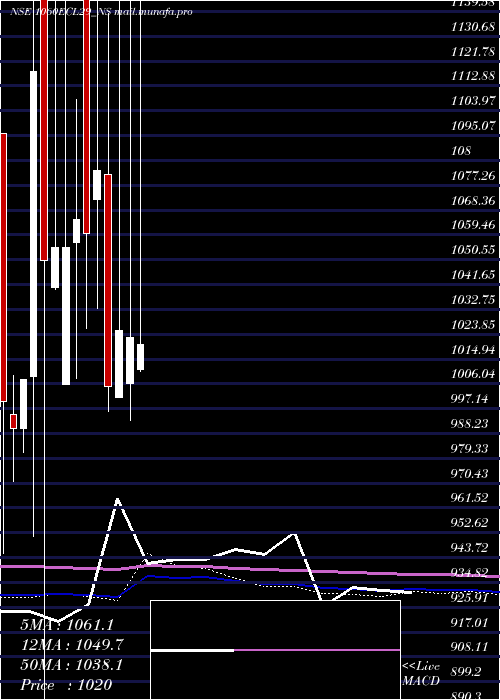Click the 970.43 price axis label

pos(470,473)
